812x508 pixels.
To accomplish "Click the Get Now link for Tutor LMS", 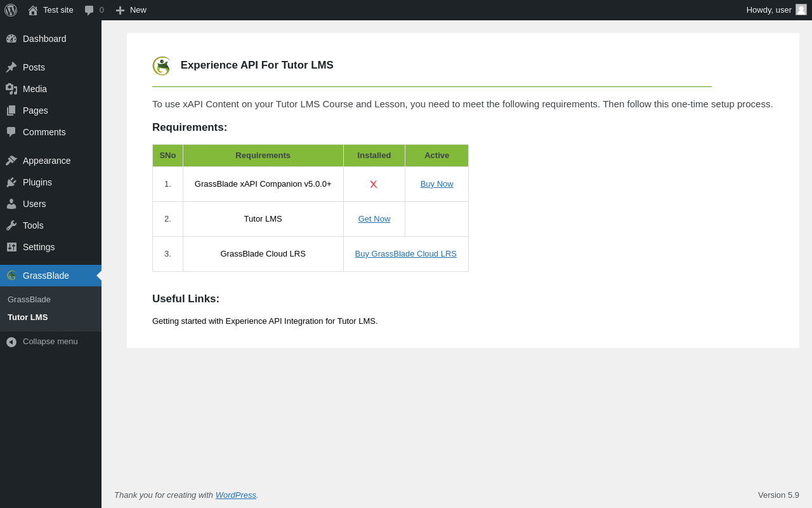I will (374, 219).
